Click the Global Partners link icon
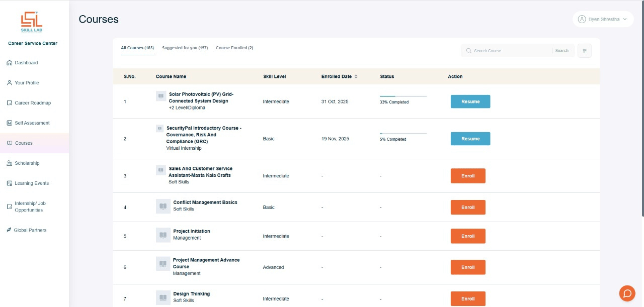 (x=9, y=230)
